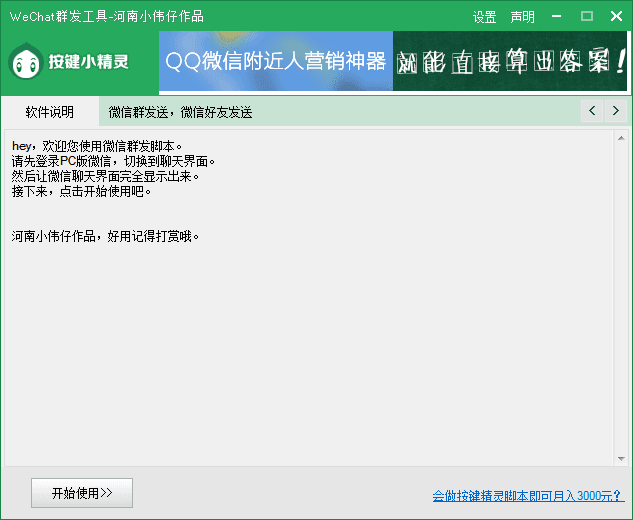This screenshot has width=633, height=520.
Task: Click the previous tab left arrow
Action: click(x=592, y=111)
